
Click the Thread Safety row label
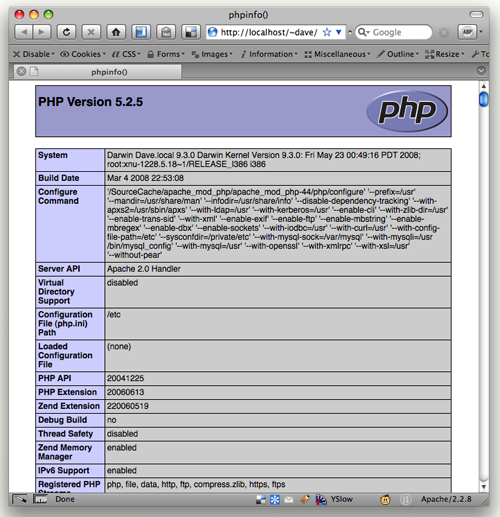(x=65, y=434)
